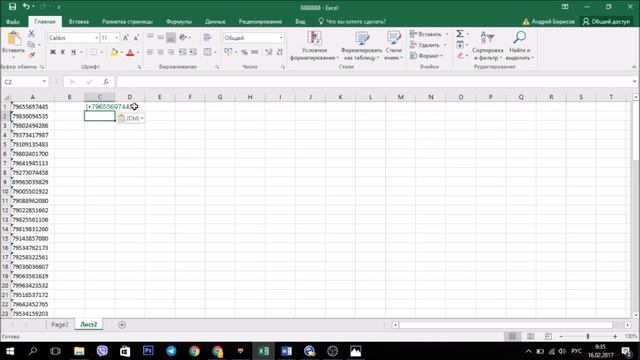Screen dimensions: 640x360
Task: Click the red font color swatch
Action: [x=130, y=52]
